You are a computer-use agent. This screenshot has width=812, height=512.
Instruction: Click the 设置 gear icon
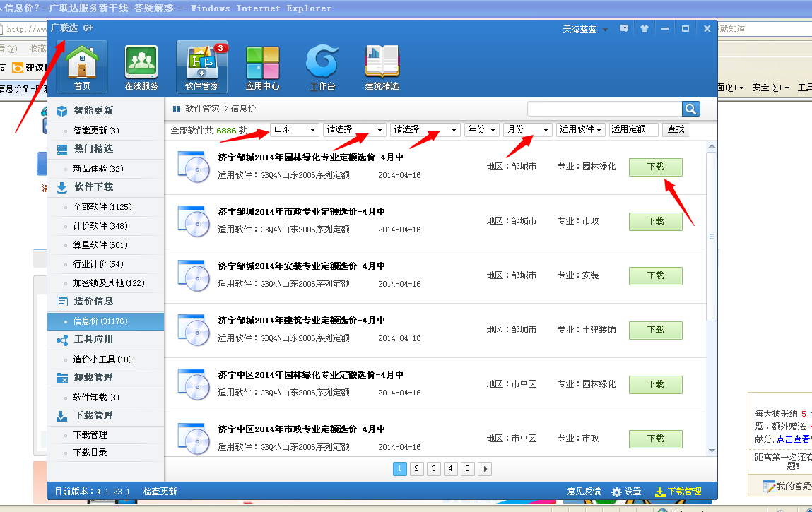click(x=616, y=492)
